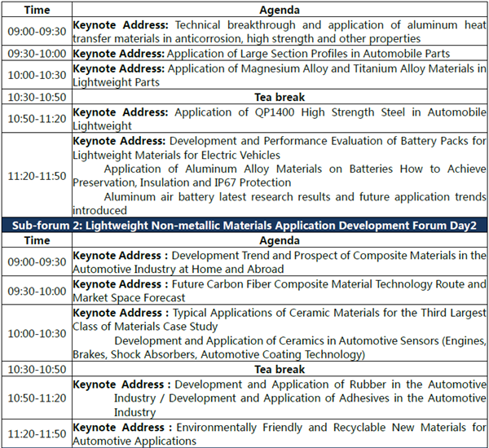Select the Magnesium Alloy and Titanium Alloy keynote

click(x=279, y=75)
